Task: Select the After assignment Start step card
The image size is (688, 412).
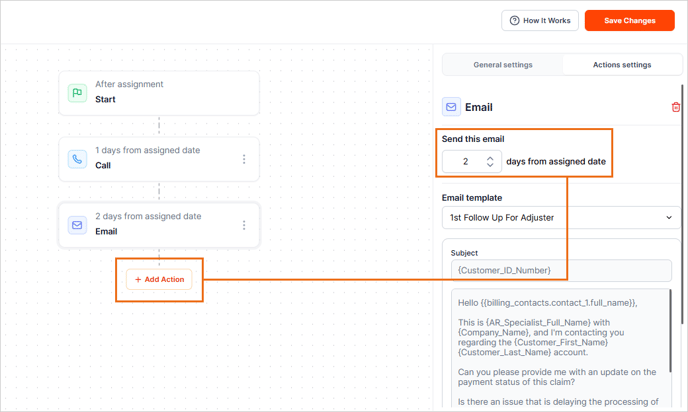Action: pyautogui.click(x=159, y=93)
